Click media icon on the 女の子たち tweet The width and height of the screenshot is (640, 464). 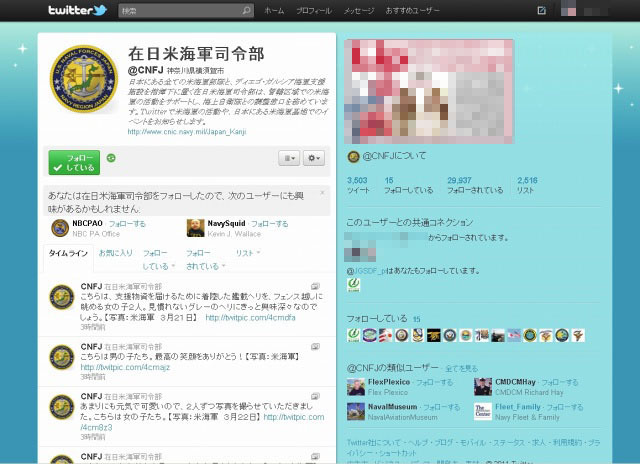click(x=315, y=396)
